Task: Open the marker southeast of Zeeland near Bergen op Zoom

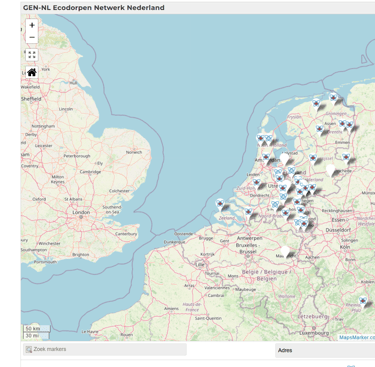Action: click(249, 213)
